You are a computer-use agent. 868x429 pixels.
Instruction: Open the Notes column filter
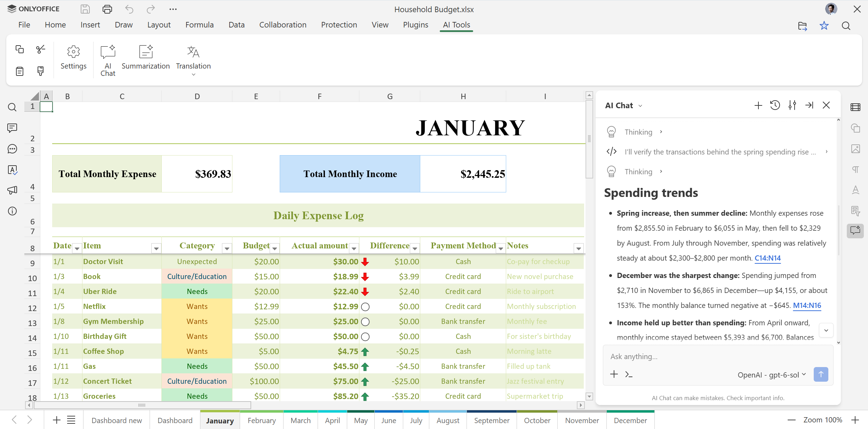579,248
